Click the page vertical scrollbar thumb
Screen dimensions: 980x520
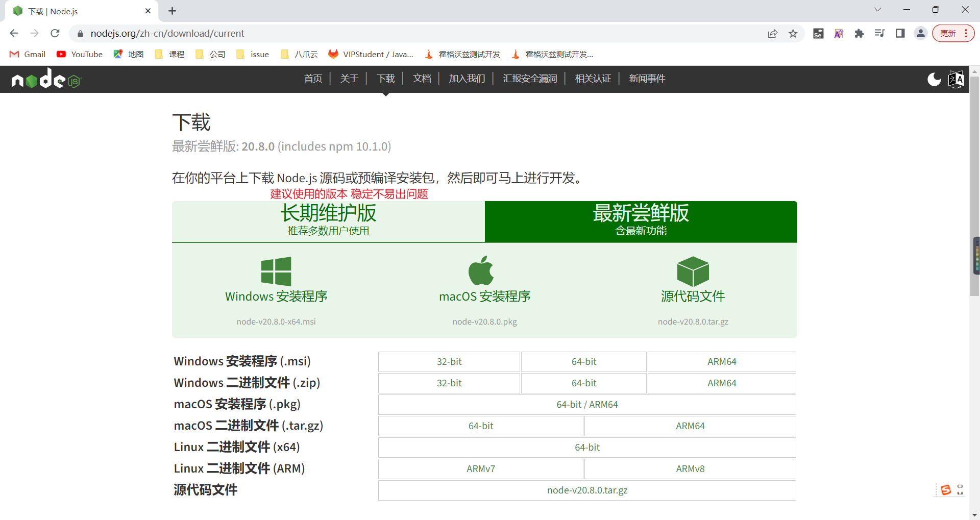tap(974, 186)
